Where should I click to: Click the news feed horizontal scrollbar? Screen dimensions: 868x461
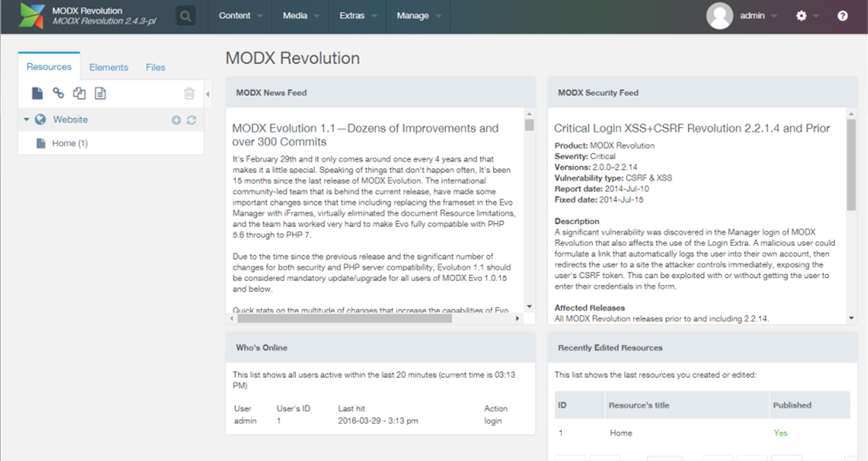pos(344,318)
